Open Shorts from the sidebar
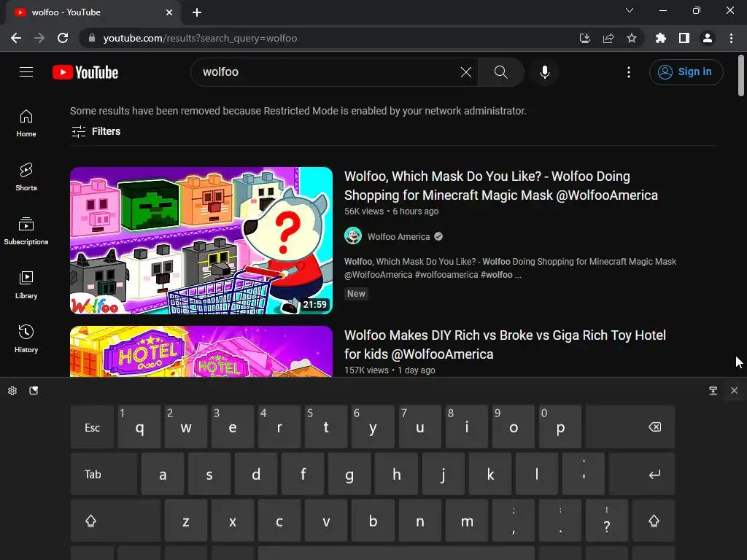This screenshot has height=560, width=747. pyautogui.click(x=26, y=176)
